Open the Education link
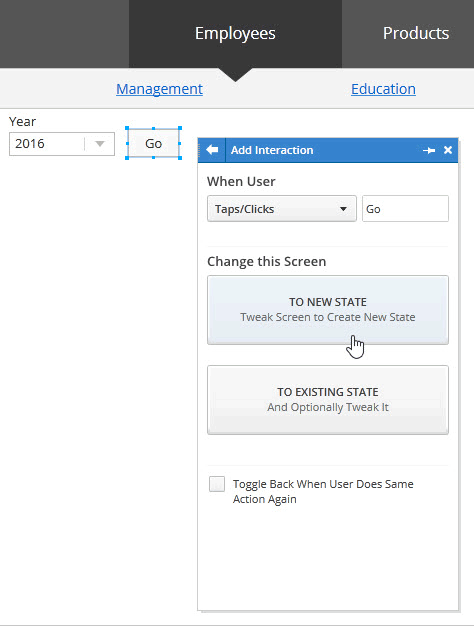 pos(383,89)
